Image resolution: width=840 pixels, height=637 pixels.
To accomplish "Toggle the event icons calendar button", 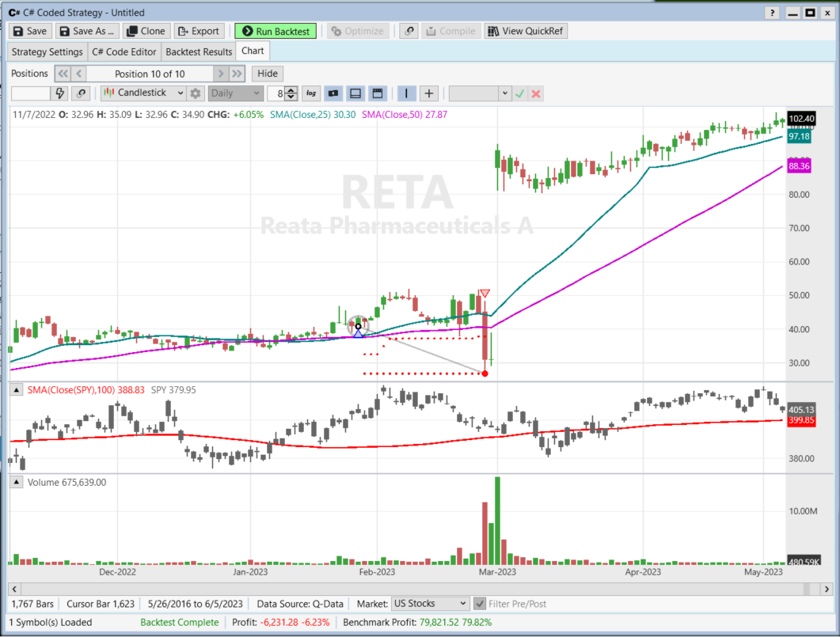I will [x=378, y=93].
